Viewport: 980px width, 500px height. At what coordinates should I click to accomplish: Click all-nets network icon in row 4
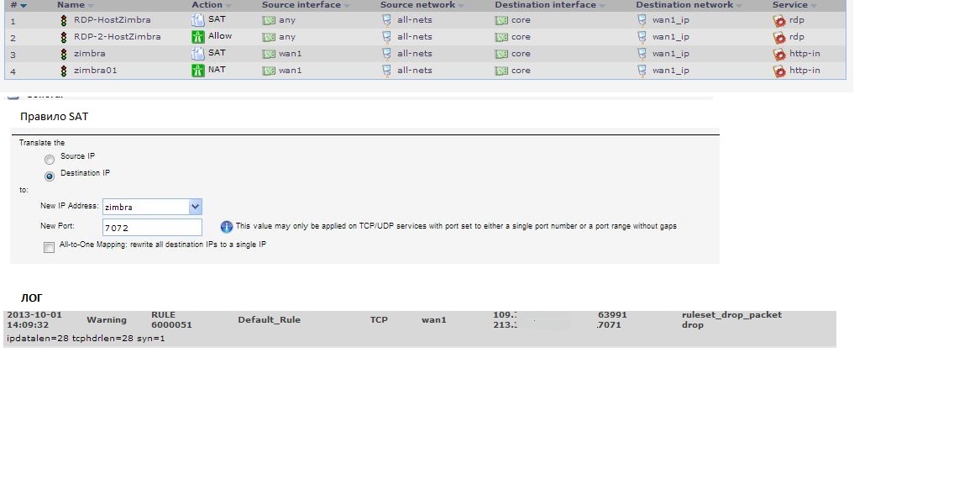tap(386, 71)
